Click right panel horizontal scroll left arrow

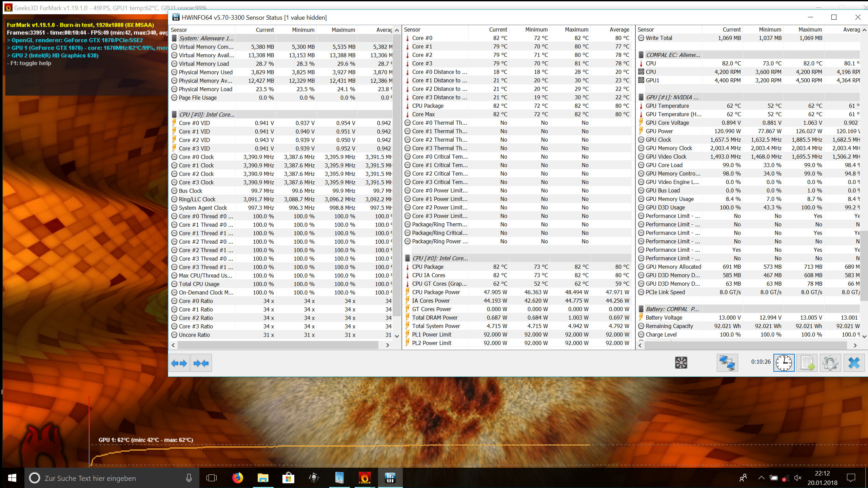(640, 345)
